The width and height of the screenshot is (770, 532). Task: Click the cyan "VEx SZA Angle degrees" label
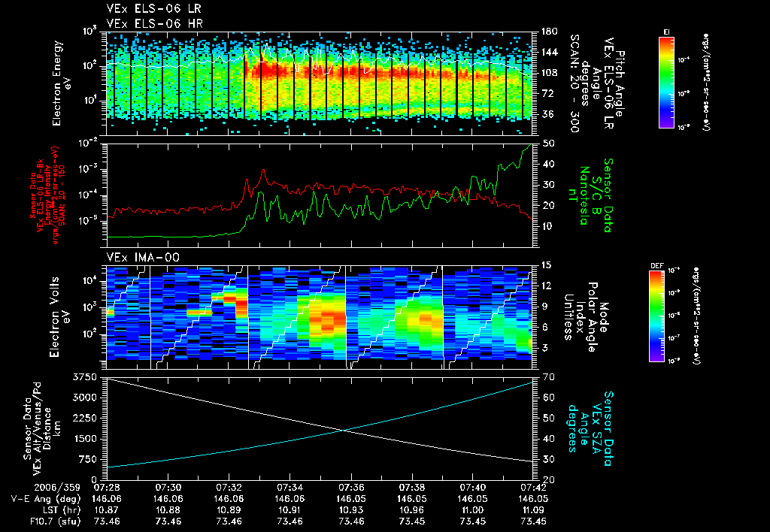[x=585, y=428]
